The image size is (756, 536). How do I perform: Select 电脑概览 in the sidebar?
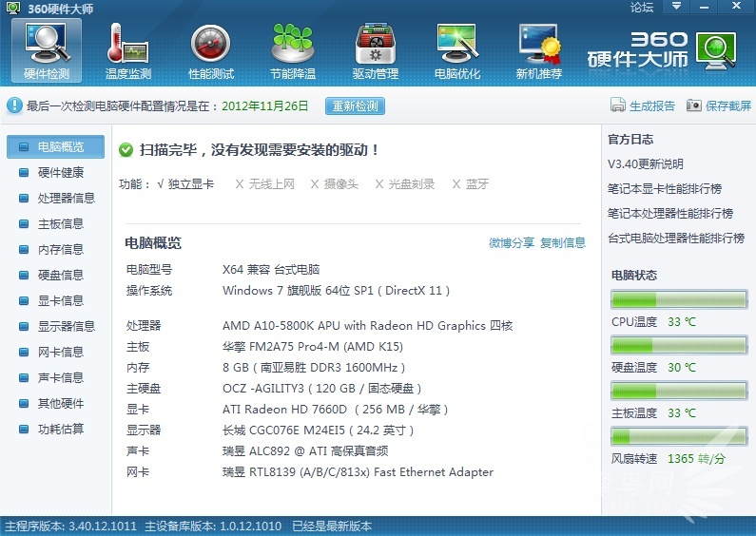tap(55, 146)
